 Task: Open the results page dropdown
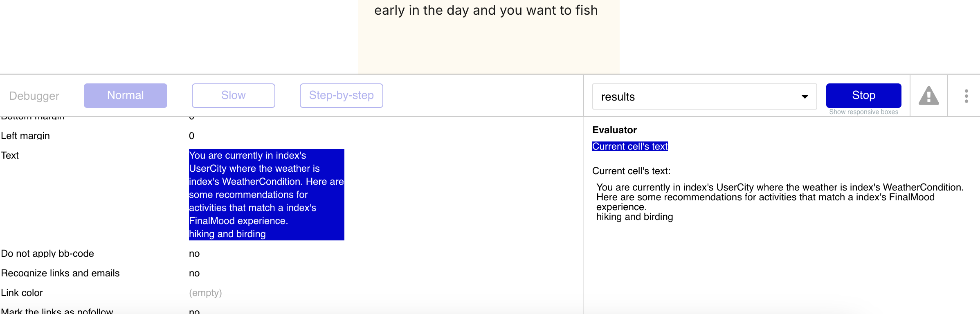pos(704,96)
